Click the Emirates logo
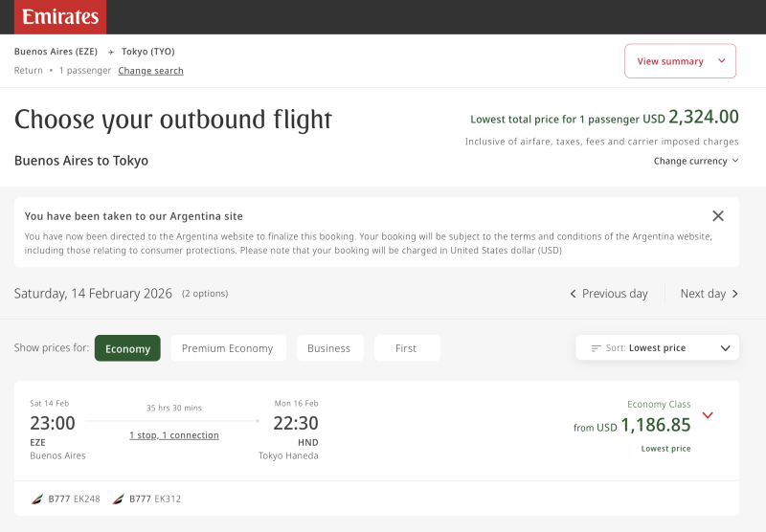This screenshot has width=766, height=532. click(60, 17)
